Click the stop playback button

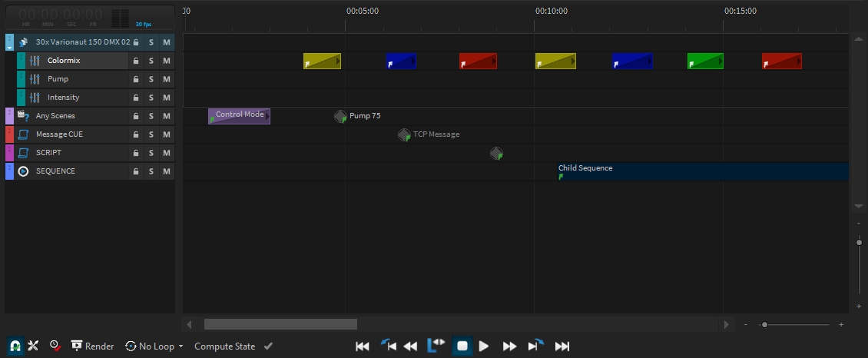(462, 346)
